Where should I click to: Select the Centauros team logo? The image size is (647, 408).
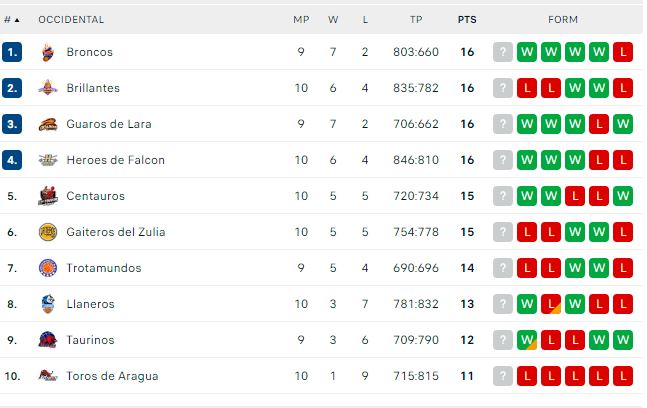click(48, 196)
